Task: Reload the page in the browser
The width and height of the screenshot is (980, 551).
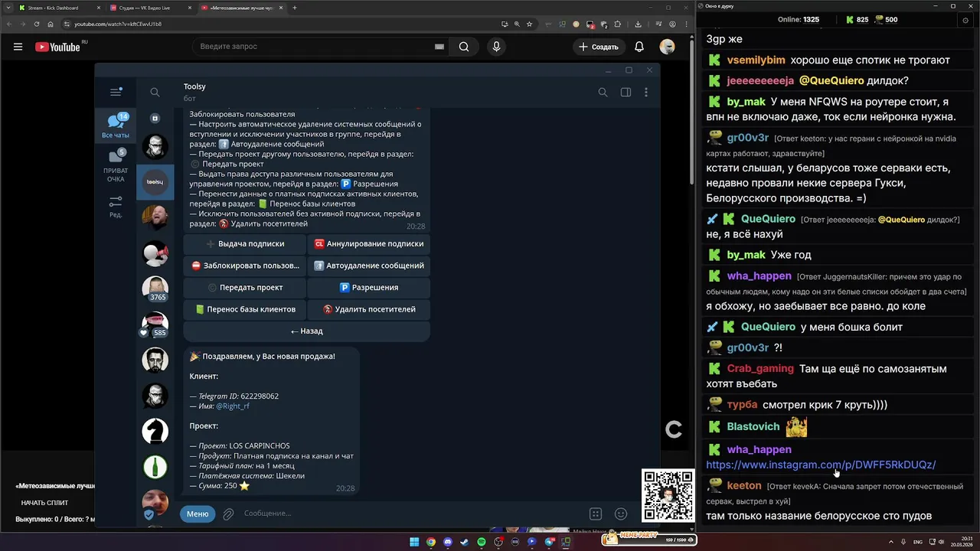Action: [x=37, y=24]
